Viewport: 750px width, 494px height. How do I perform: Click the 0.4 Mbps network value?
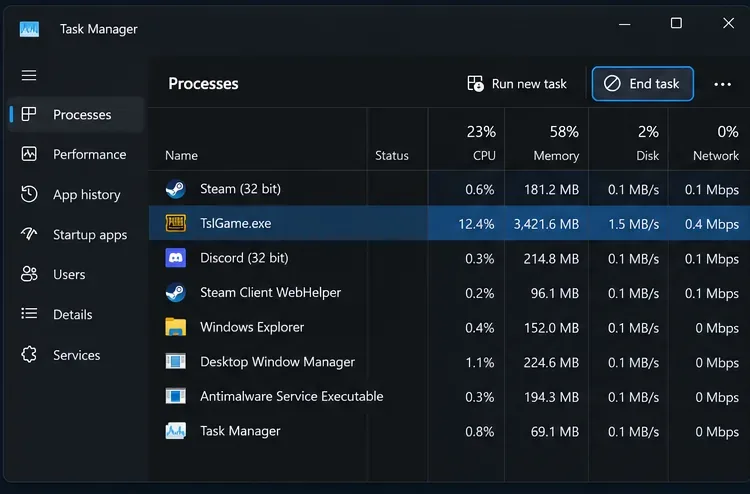pyautogui.click(x=712, y=224)
